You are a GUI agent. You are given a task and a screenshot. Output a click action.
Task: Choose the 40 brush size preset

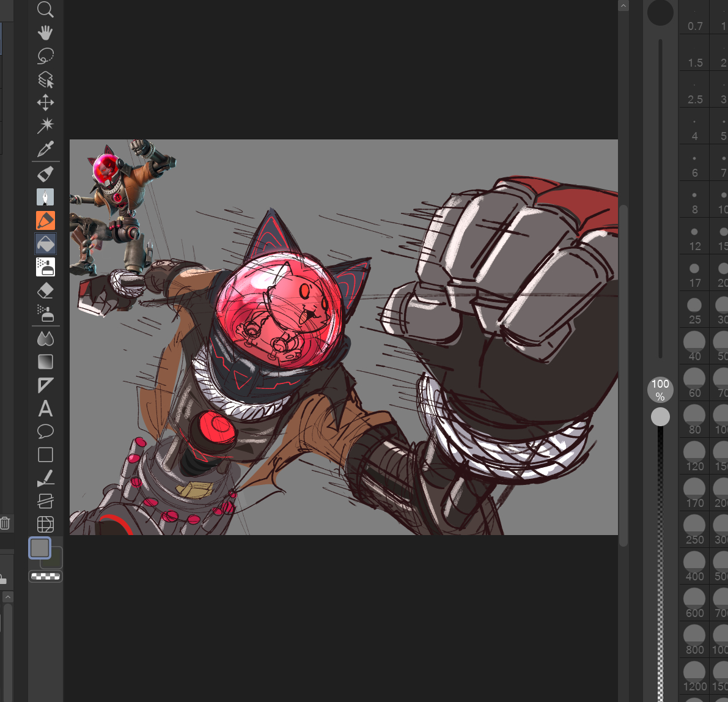pos(694,346)
